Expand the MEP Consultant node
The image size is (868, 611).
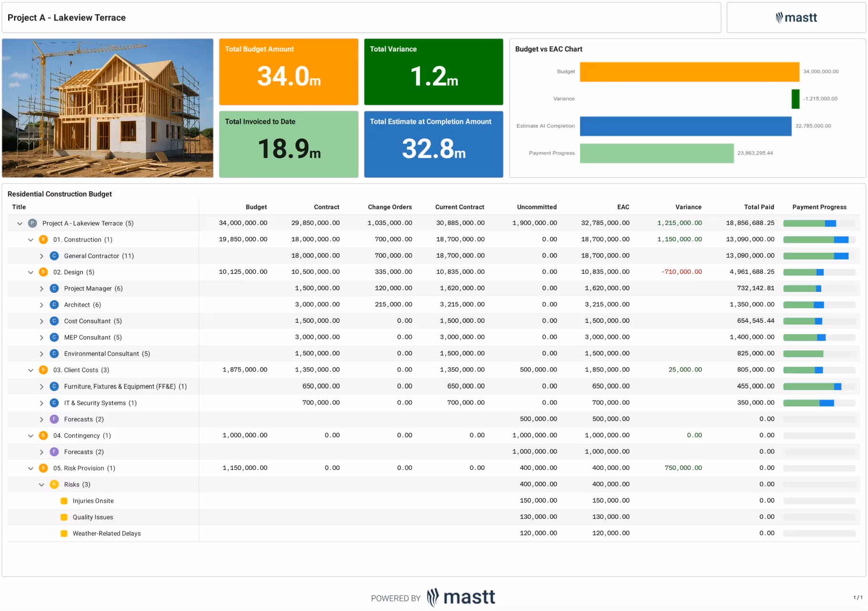[42, 337]
